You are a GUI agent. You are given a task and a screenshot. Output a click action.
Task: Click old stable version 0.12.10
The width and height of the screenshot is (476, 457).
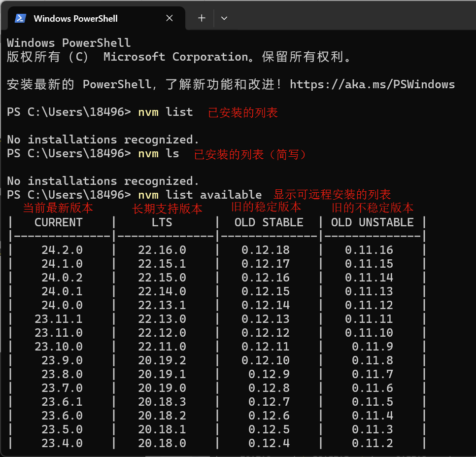click(x=265, y=360)
